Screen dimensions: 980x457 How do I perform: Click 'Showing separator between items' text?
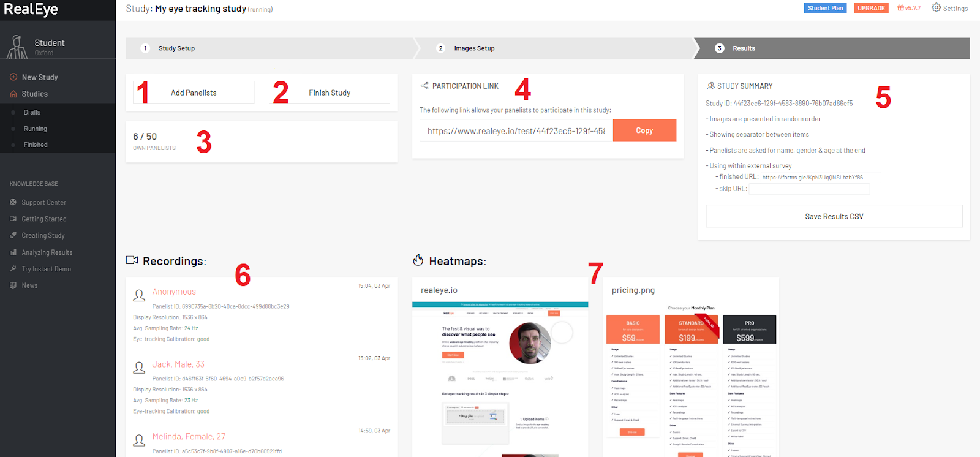click(759, 134)
